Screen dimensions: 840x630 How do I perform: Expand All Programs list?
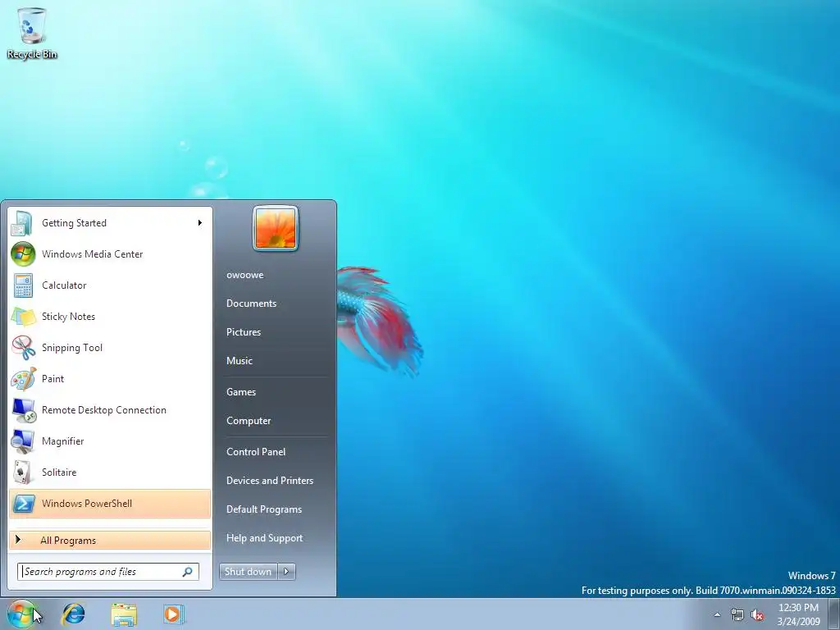coord(110,541)
